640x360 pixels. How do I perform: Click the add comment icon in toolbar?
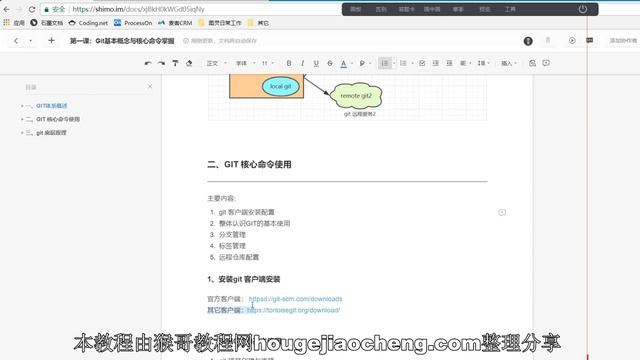click(546, 63)
